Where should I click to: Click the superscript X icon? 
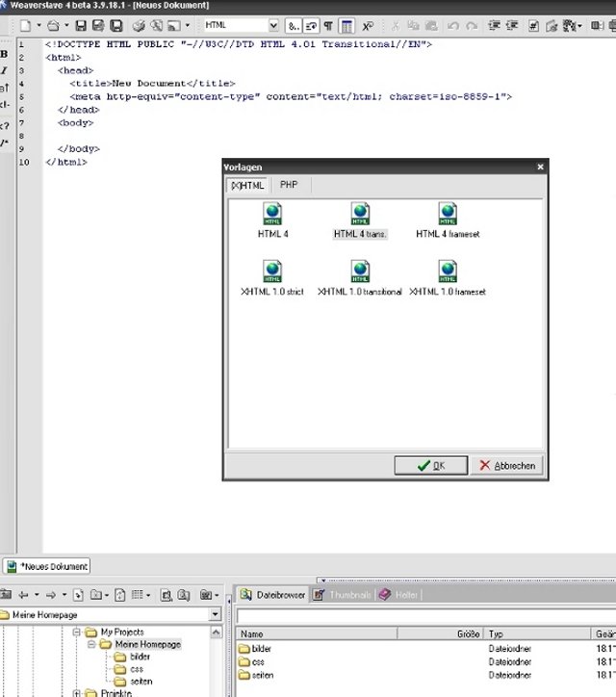pos(368,26)
